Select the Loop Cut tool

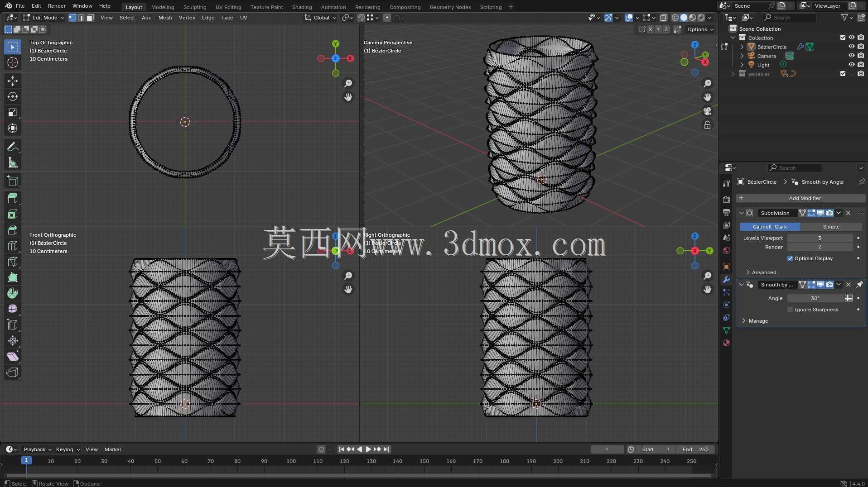click(13, 246)
